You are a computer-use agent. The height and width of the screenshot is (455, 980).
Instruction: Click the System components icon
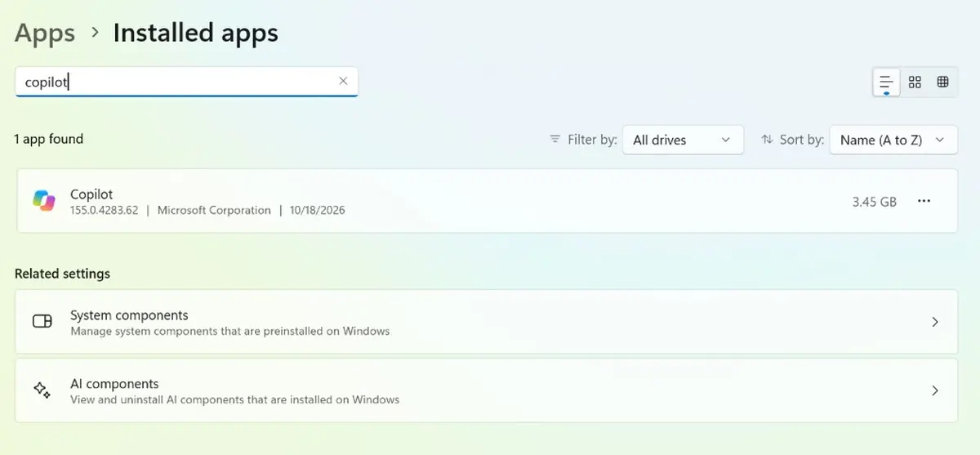42,322
